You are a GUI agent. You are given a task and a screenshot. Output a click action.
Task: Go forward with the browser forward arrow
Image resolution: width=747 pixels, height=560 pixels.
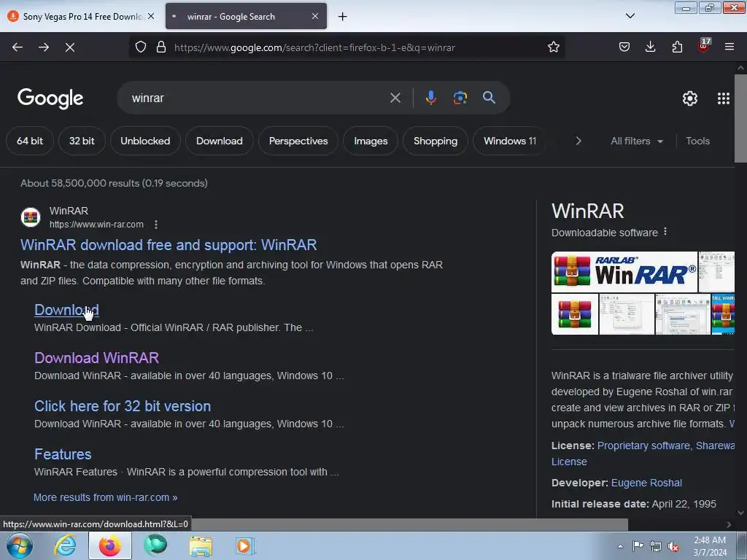44,47
